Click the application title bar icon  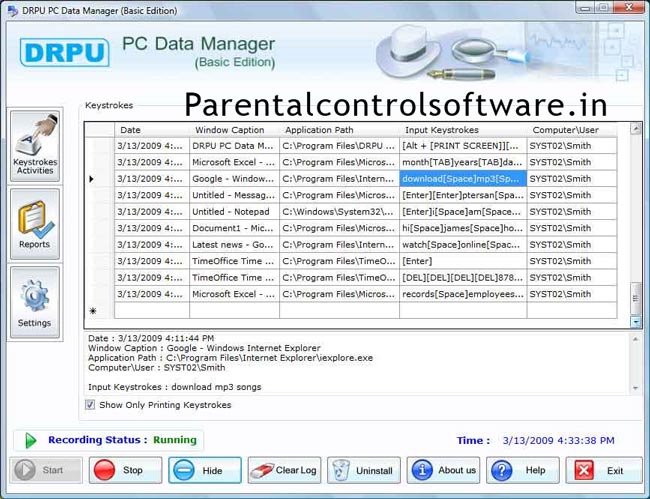click(x=13, y=11)
